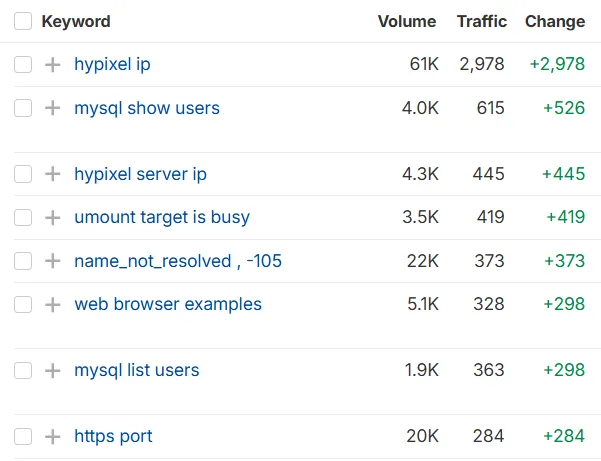This screenshot has height=461, width=601.
Task: Add name_not_resolved keyword via plus icon
Action: pyautogui.click(x=53, y=261)
